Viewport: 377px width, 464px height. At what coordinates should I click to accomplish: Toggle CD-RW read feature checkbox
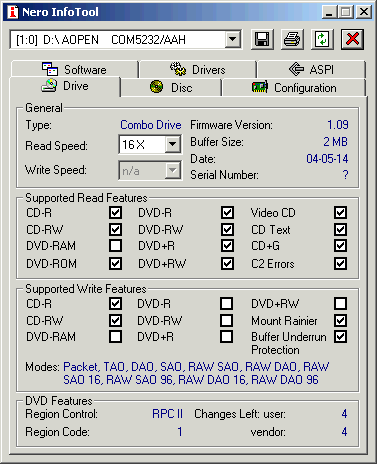click(x=115, y=229)
